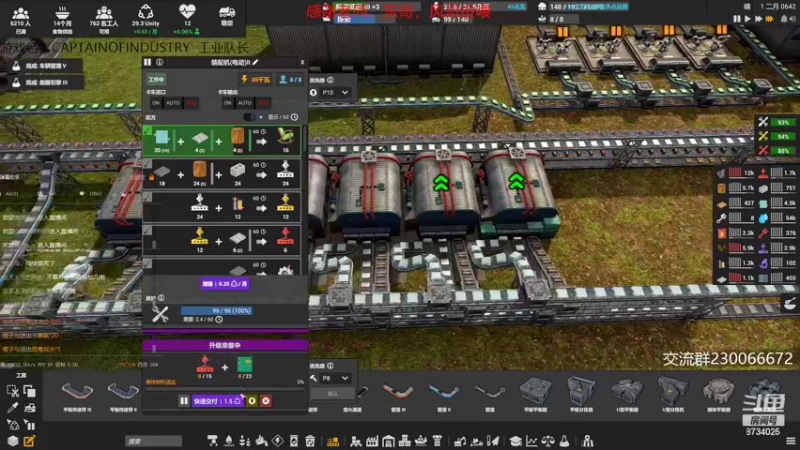Select the layers stack tool icon
Viewport: 800px width, 450px height.
12,441
